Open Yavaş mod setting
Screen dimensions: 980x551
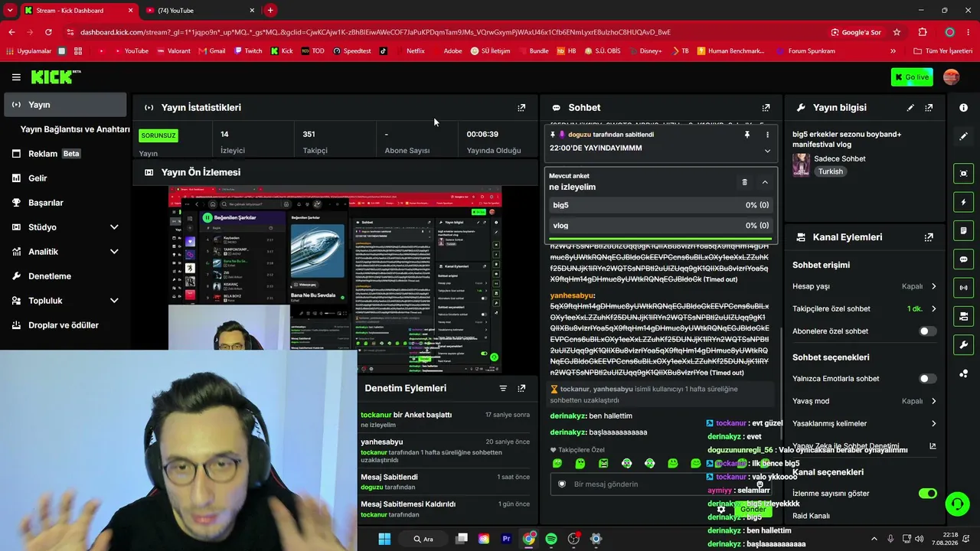(864, 401)
